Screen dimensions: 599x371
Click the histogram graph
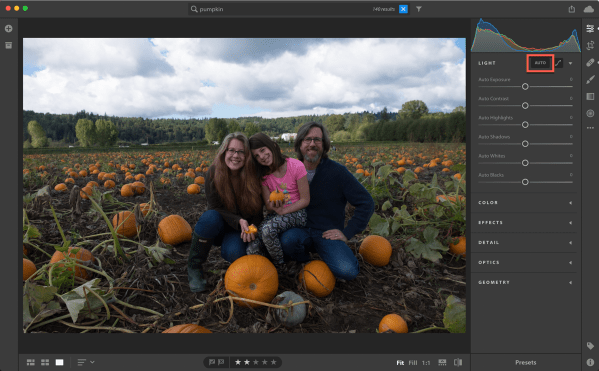tap(526, 35)
